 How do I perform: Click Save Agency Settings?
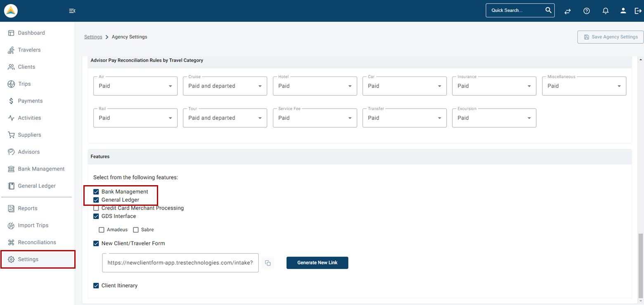click(x=610, y=37)
